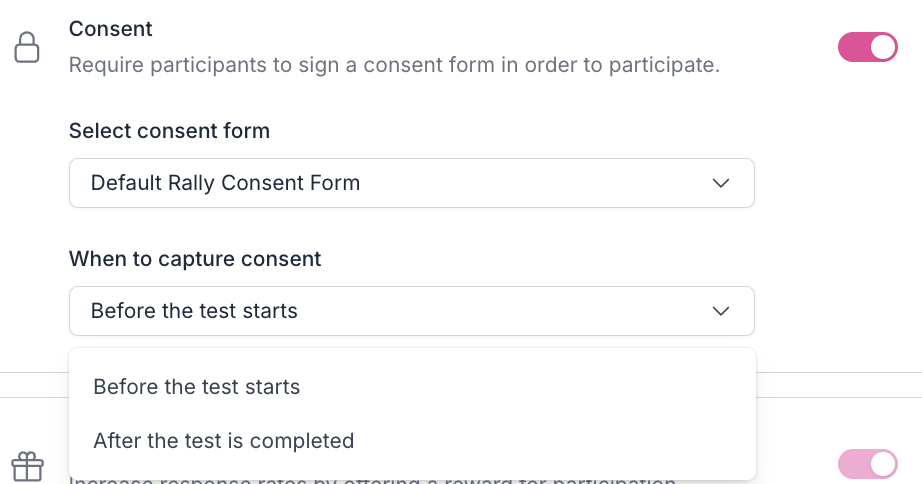Click the selected "Before the test starts" value
Screen dimensions: 922x484
coord(194,311)
